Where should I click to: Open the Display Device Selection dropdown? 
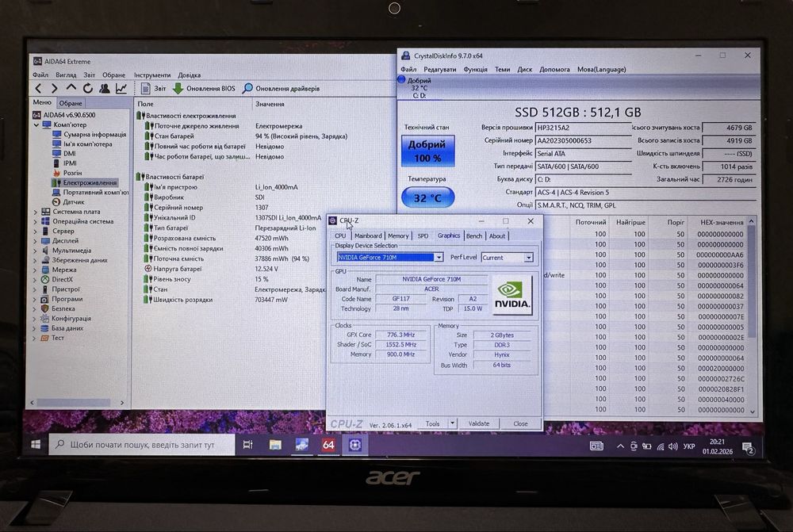click(x=390, y=258)
